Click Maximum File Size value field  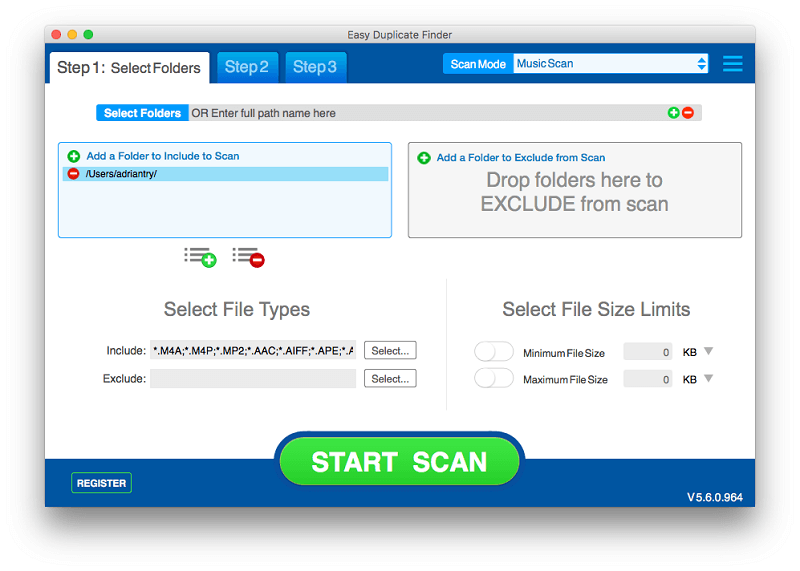pos(647,379)
